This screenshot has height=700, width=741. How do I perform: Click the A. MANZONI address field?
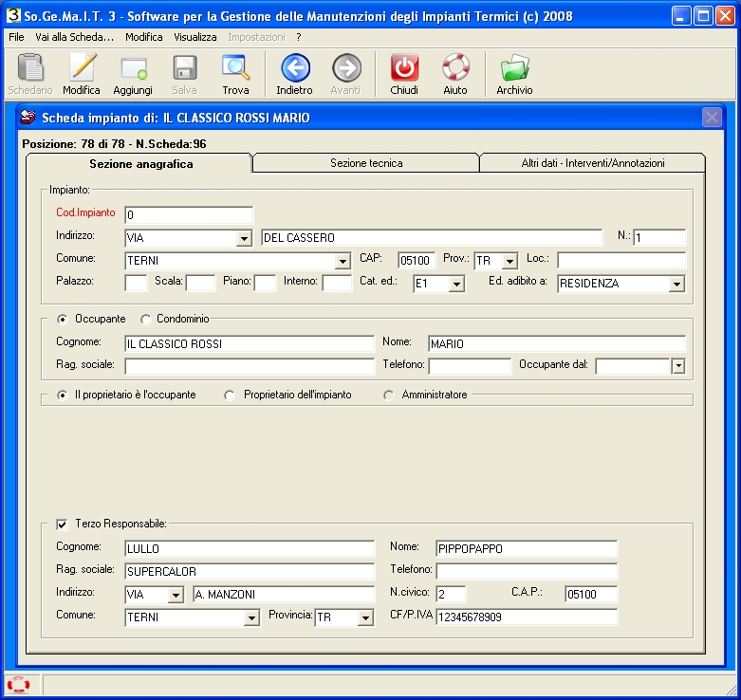tap(284, 594)
